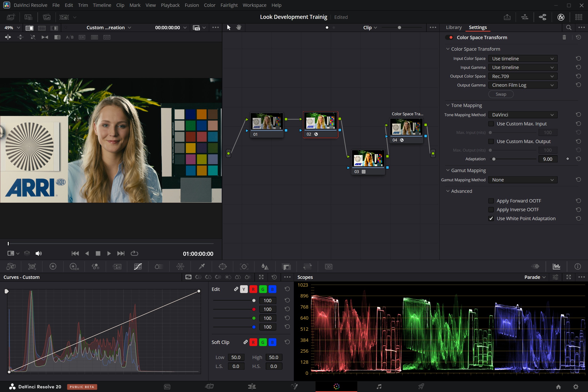The height and width of the screenshot is (392, 588).
Task: Toggle the Y luminance curve channel
Action: click(x=244, y=289)
